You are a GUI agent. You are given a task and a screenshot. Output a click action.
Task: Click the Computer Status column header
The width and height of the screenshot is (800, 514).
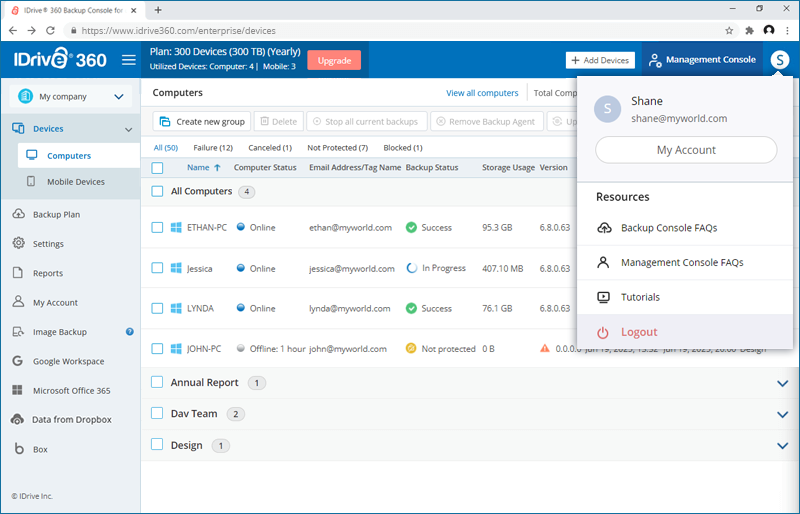tap(265, 167)
